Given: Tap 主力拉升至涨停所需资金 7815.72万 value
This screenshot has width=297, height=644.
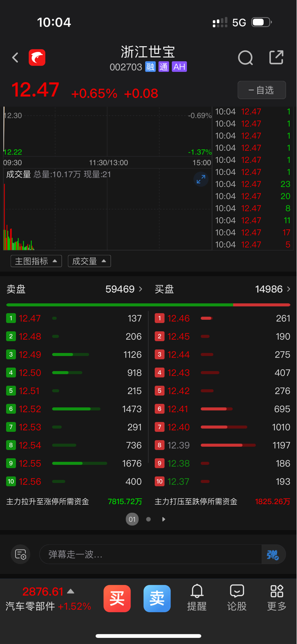Looking at the screenshot, I should pos(125,502).
